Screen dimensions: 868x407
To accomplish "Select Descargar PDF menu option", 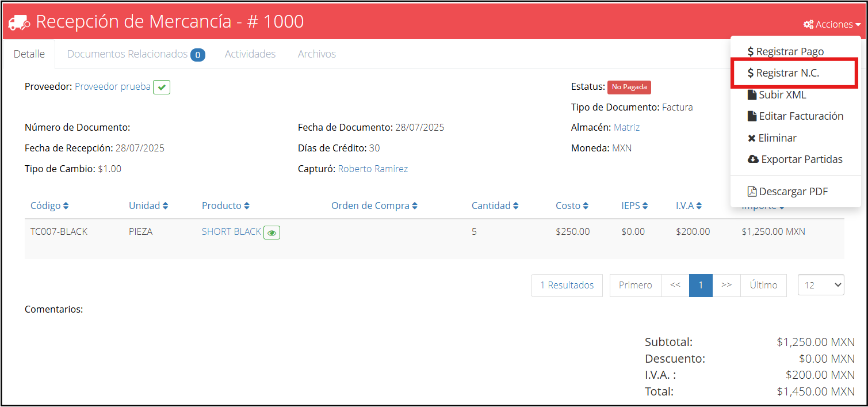I will click(796, 191).
